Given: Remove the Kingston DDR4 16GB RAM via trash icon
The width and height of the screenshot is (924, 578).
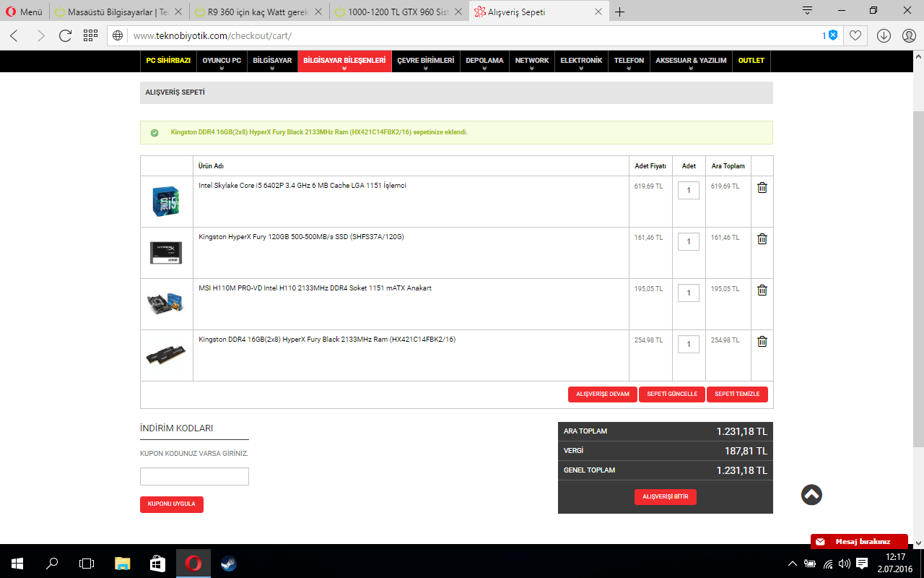Looking at the screenshot, I should tap(762, 341).
